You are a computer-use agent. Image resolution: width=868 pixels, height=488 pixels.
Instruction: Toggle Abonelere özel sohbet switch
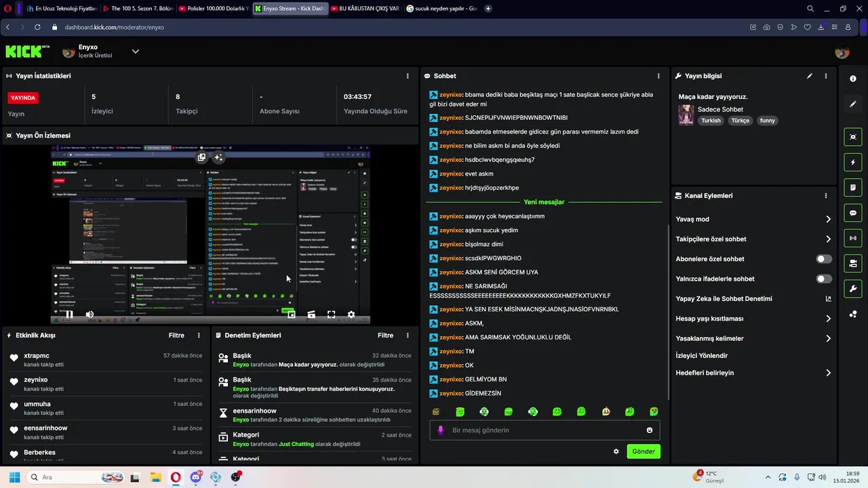(x=824, y=259)
